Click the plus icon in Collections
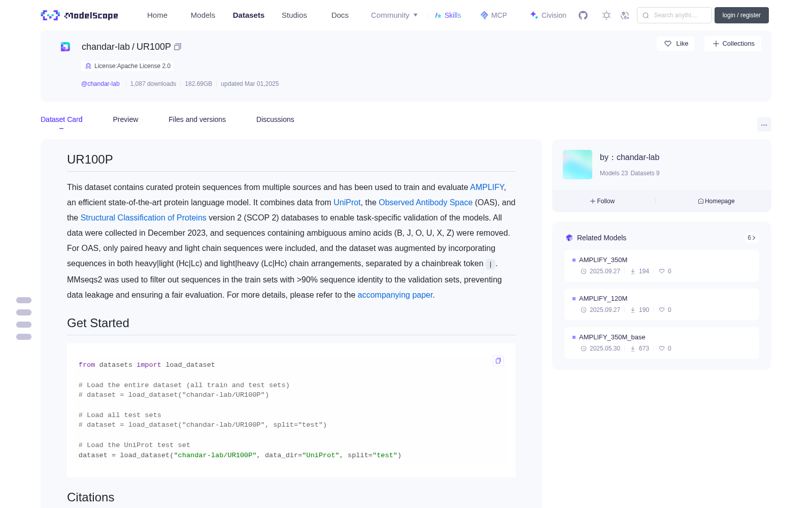 [x=716, y=44]
